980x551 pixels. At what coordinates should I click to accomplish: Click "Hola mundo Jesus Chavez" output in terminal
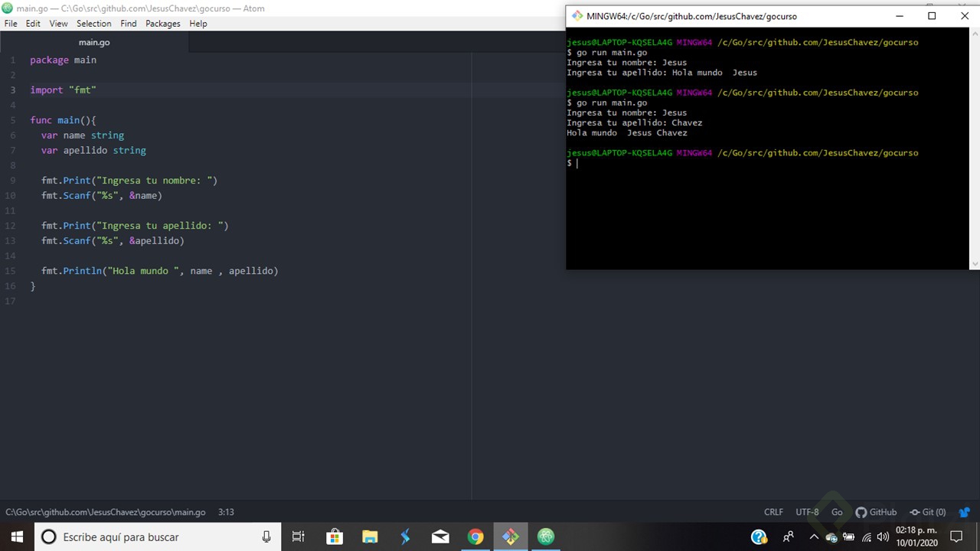point(627,133)
